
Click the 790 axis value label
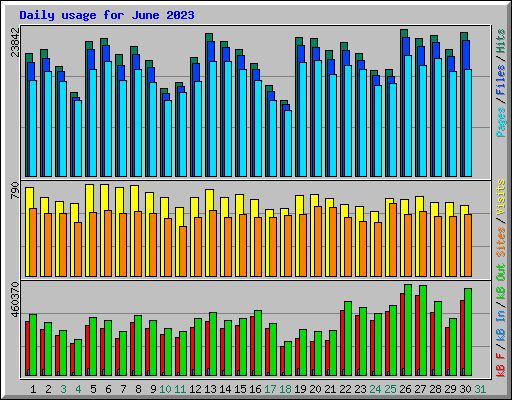click(15, 191)
